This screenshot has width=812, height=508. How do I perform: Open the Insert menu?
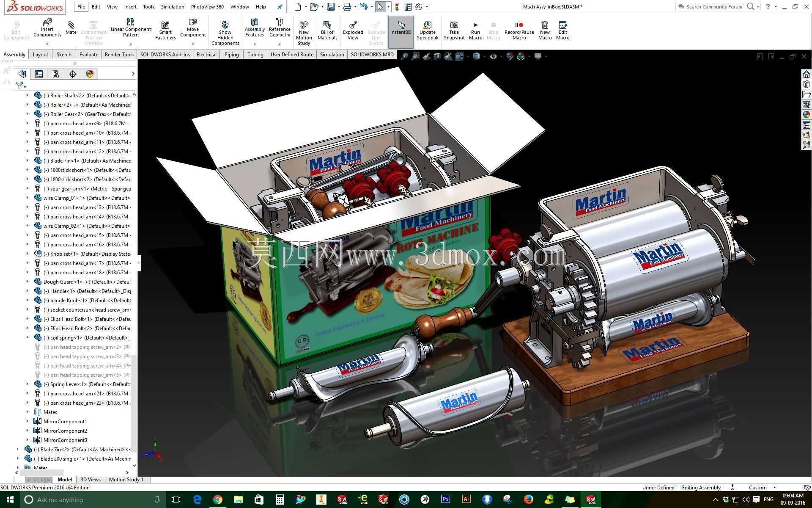(130, 7)
